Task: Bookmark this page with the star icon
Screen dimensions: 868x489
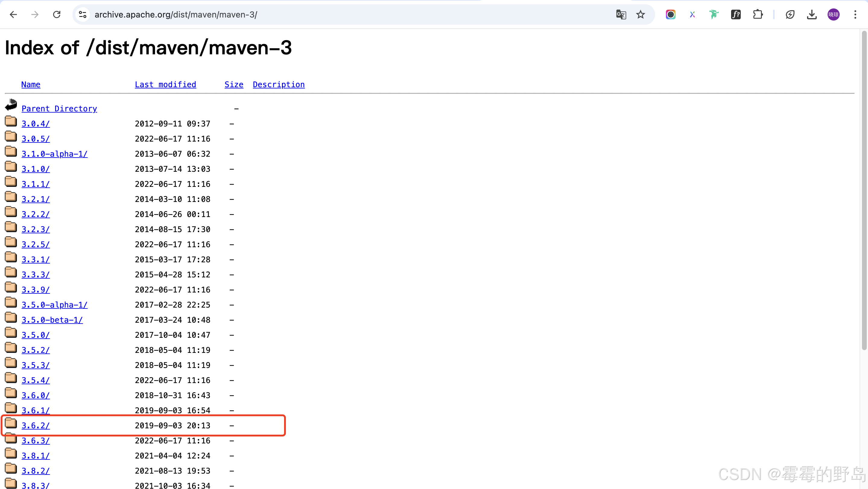Action: (x=640, y=14)
